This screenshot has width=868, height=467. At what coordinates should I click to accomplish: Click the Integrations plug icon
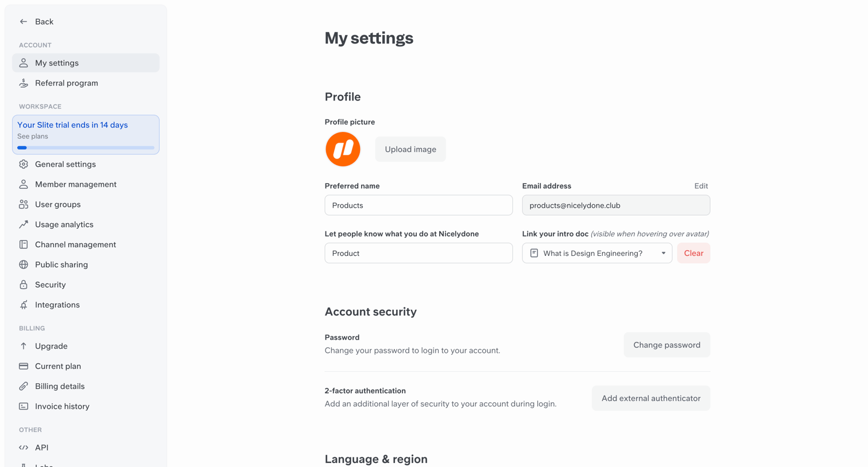24,305
